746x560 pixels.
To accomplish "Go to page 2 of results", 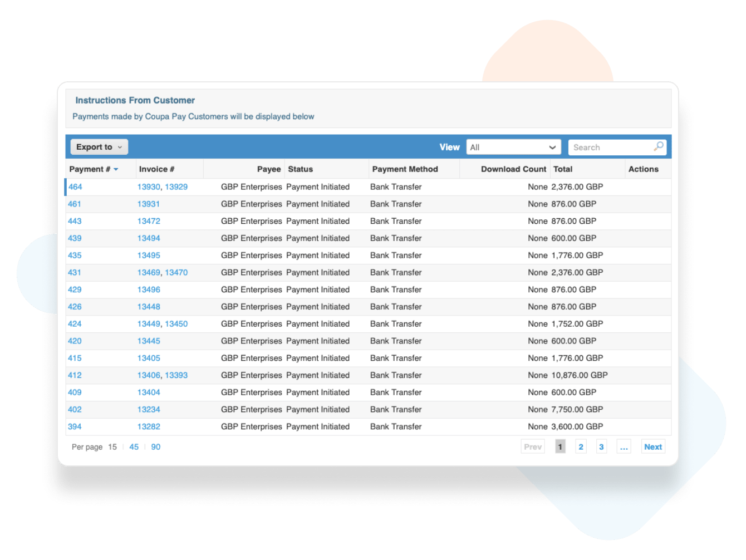I will pyautogui.click(x=581, y=447).
